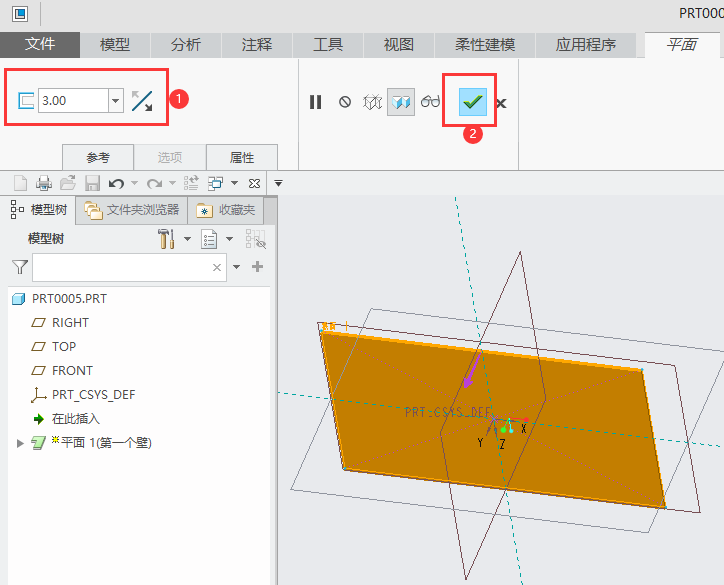
Task: Expand the 平面 1 feature node
Action: (x=20, y=443)
